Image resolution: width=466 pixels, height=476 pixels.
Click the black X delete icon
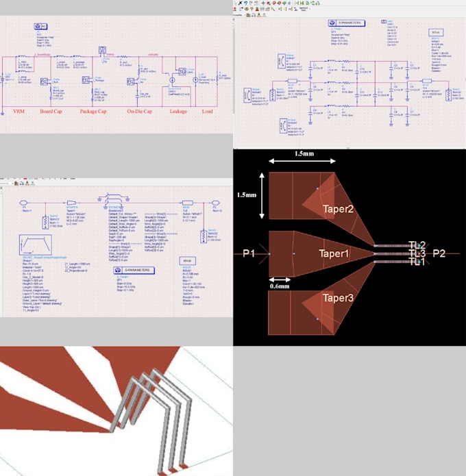(x=240, y=3)
